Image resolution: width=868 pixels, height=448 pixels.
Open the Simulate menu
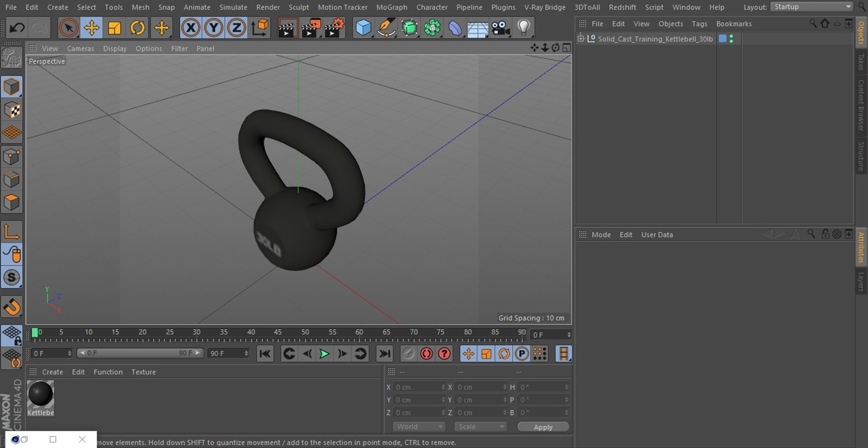click(x=233, y=7)
